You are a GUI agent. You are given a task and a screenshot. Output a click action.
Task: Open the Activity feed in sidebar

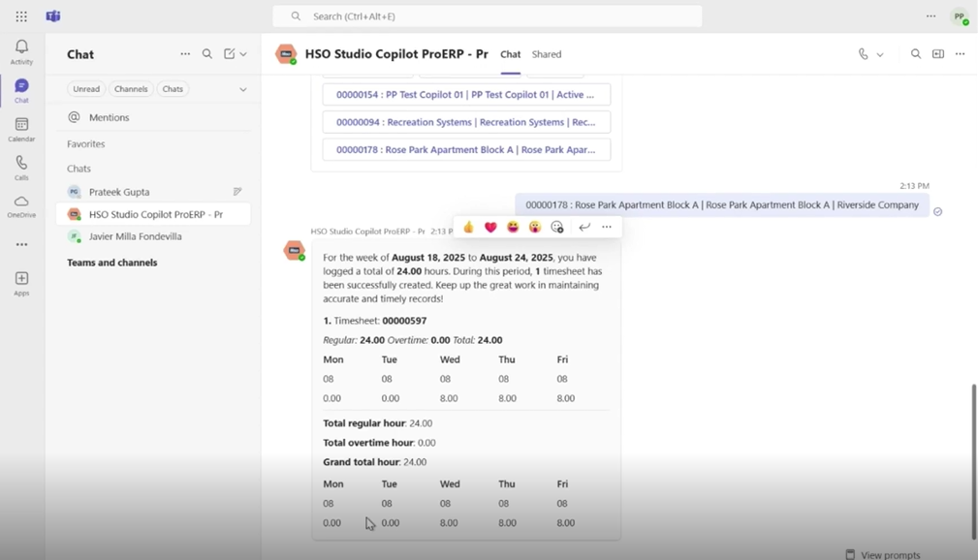pos(21,51)
